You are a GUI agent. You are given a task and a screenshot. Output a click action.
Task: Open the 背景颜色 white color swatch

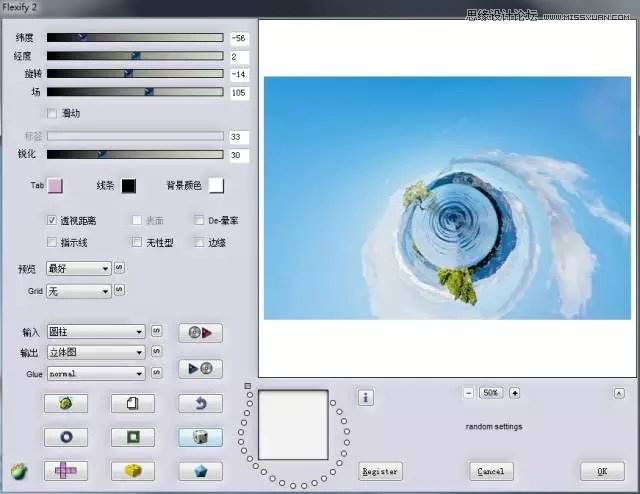(216, 185)
